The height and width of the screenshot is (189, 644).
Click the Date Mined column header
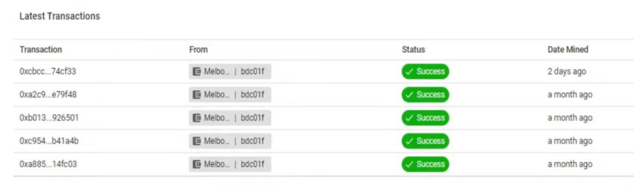point(568,49)
